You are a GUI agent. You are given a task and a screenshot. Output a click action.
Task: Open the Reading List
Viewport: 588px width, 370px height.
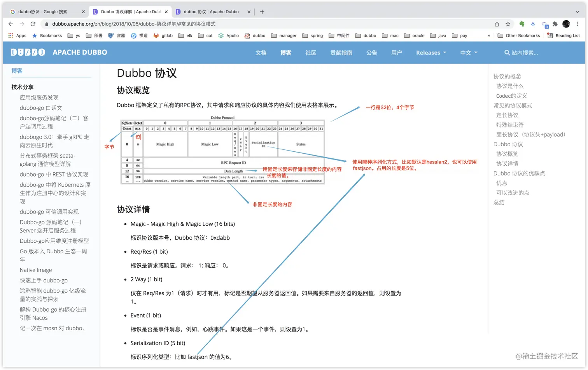click(563, 35)
